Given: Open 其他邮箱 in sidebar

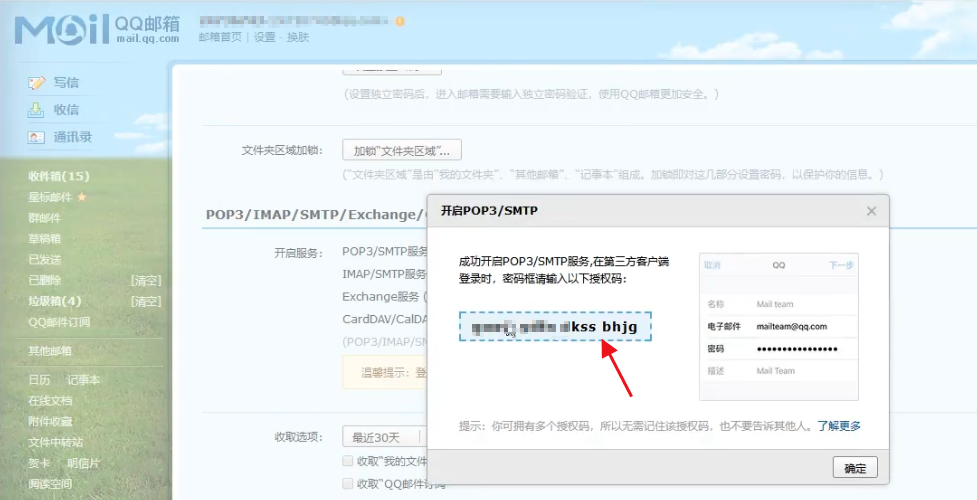Looking at the screenshot, I should pyautogui.click(x=50, y=351).
